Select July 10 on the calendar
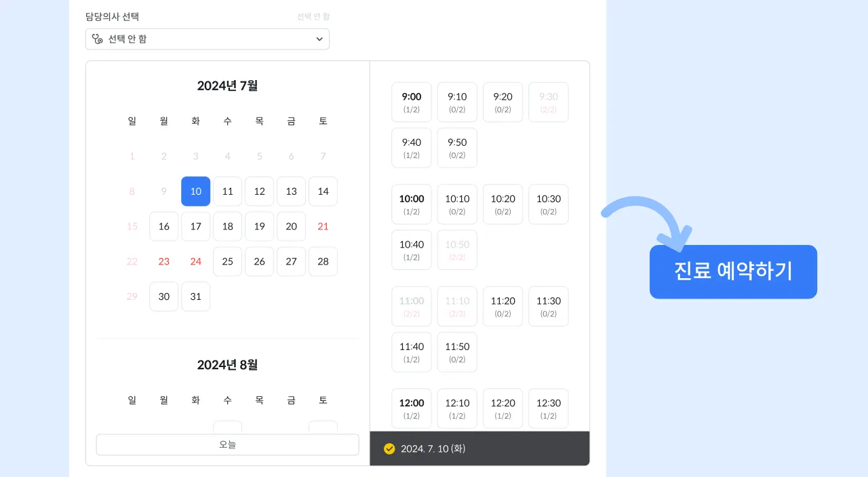 [196, 191]
